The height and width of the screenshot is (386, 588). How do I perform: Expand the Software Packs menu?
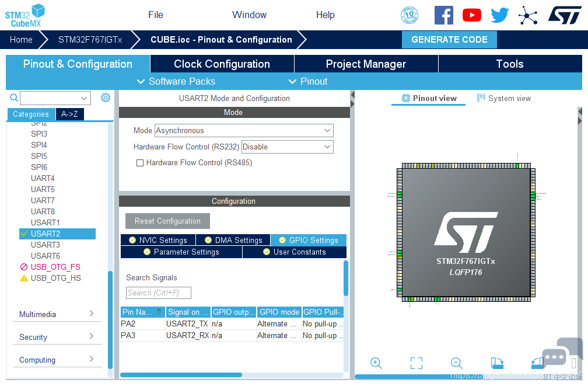click(x=176, y=82)
